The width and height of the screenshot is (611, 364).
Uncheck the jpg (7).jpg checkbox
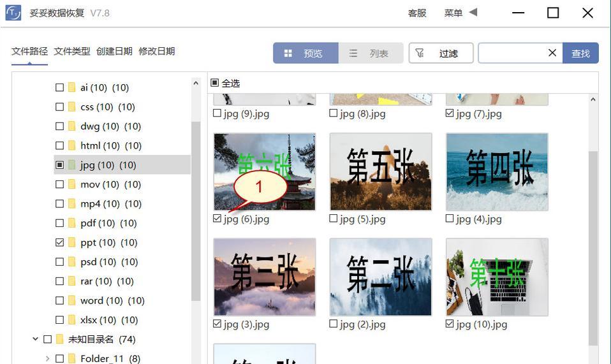click(x=450, y=113)
